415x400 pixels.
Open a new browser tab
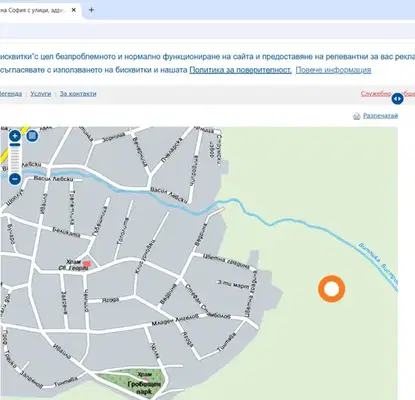click(91, 10)
